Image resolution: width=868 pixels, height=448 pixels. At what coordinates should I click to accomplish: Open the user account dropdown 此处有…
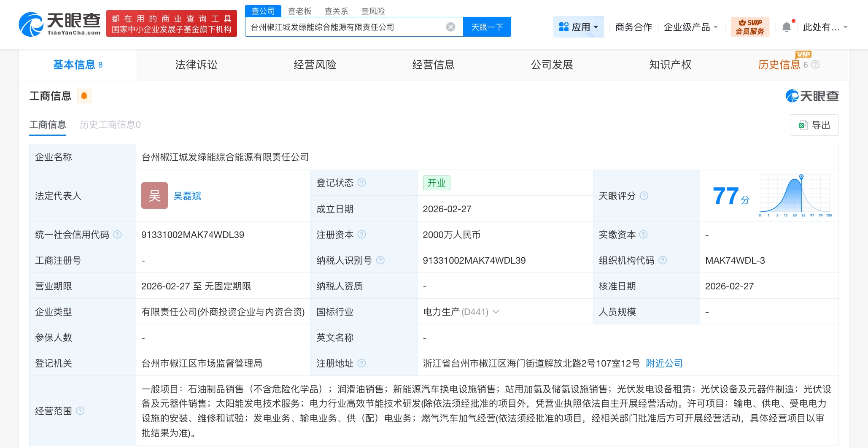coord(825,27)
